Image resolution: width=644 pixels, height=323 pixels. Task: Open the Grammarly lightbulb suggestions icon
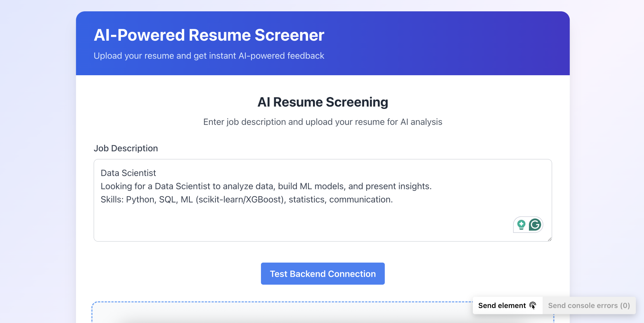pos(521,225)
